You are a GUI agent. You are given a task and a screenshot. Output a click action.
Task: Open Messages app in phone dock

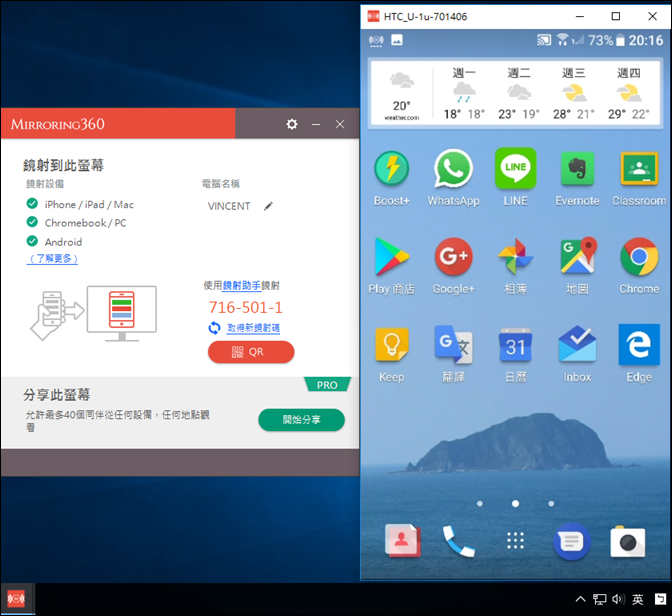tap(571, 541)
